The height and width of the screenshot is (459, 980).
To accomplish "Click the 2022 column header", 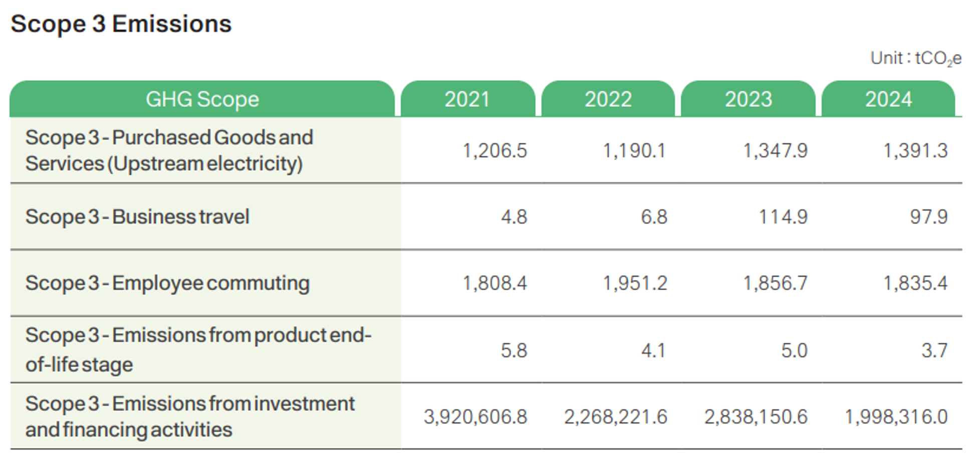I will pos(608,99).
